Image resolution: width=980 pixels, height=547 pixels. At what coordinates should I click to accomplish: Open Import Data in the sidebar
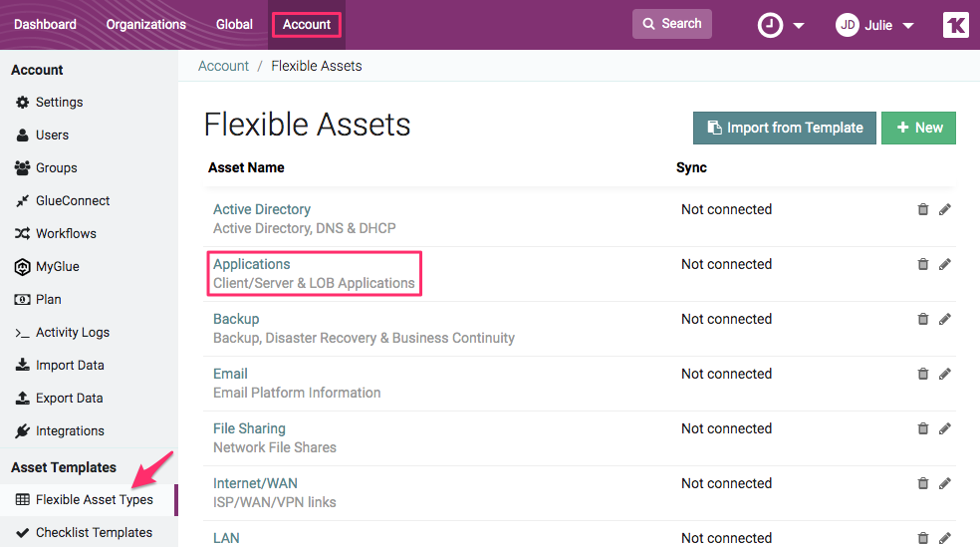[70, 365]
